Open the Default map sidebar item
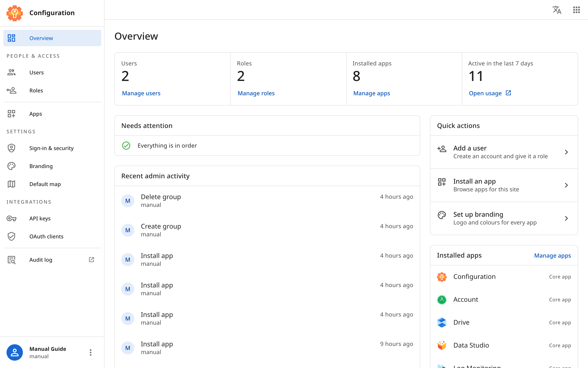The image size is (588, 368). (52, 184)
